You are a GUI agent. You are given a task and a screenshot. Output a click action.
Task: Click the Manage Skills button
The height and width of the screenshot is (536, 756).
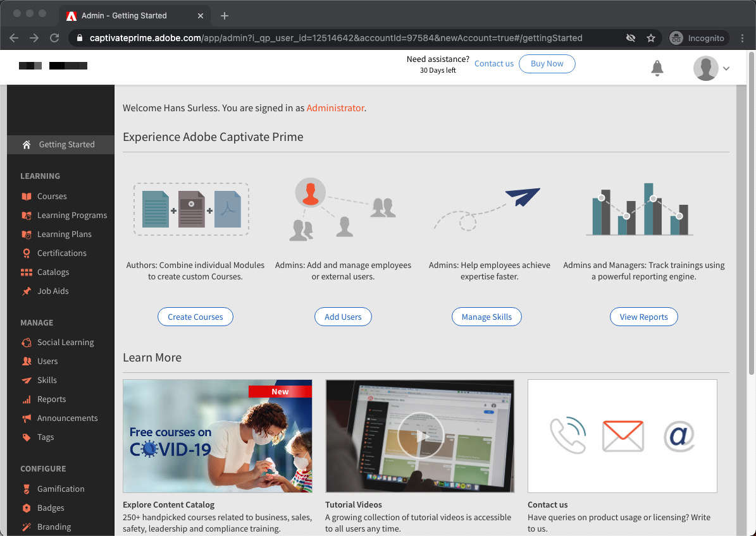(x=486, y=317)
